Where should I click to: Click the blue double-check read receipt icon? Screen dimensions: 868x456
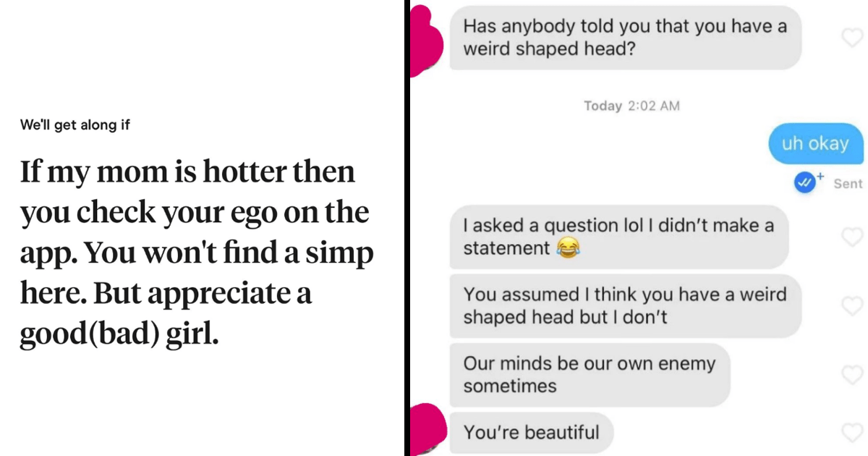point(804,183)
